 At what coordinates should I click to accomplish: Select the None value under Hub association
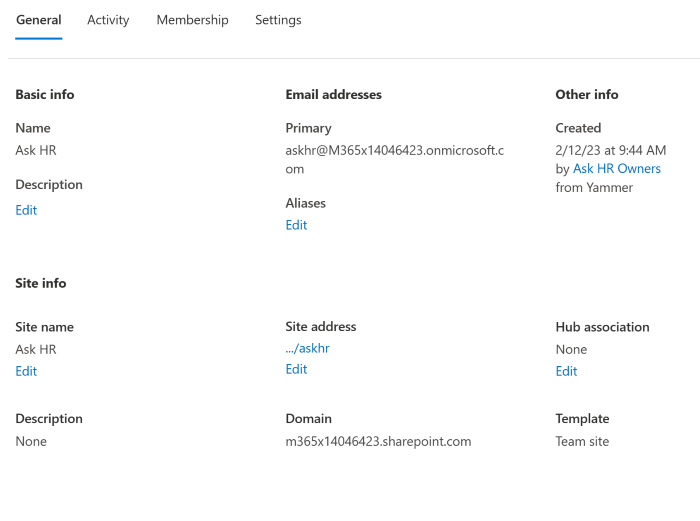pyautogui.click(x=571, y=350)
